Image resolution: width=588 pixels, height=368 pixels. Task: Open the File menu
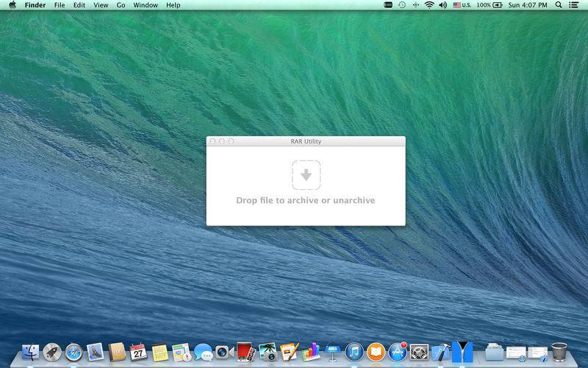[60, 5]
